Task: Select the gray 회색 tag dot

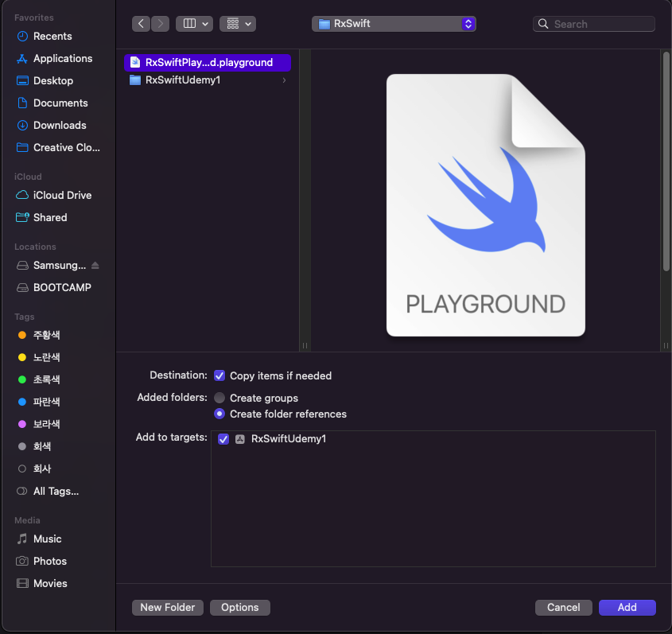Action: pyautogui.click(x=22, y=447)
